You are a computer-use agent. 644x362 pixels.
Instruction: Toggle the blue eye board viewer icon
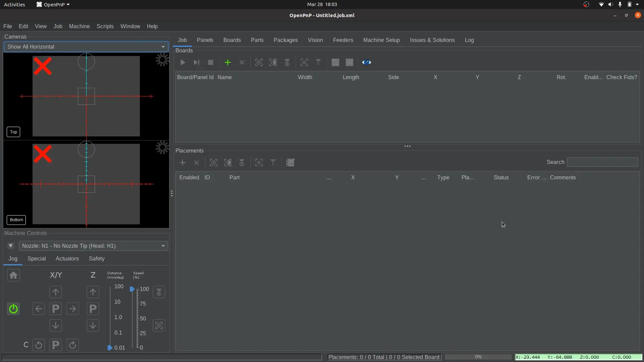pyautogui.click(x=367, y=62)
